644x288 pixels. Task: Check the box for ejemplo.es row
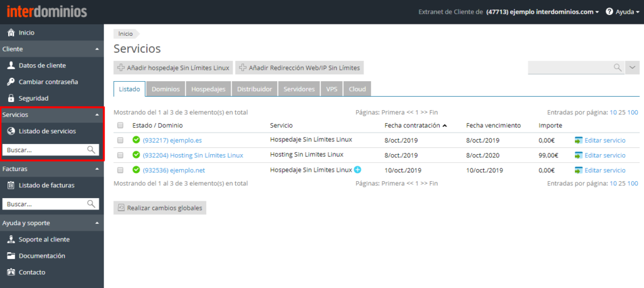click(120, 140)
